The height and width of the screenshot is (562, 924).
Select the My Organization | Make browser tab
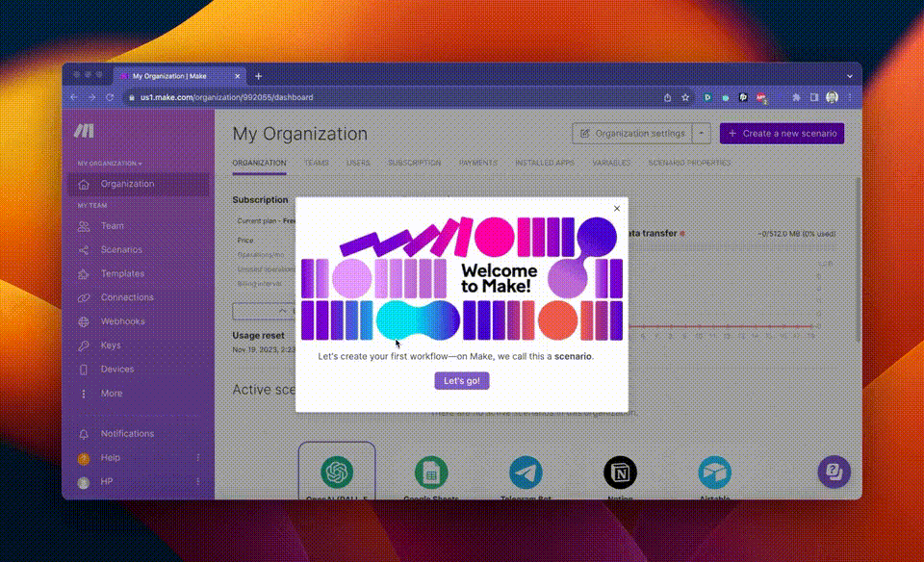(180, 76)
